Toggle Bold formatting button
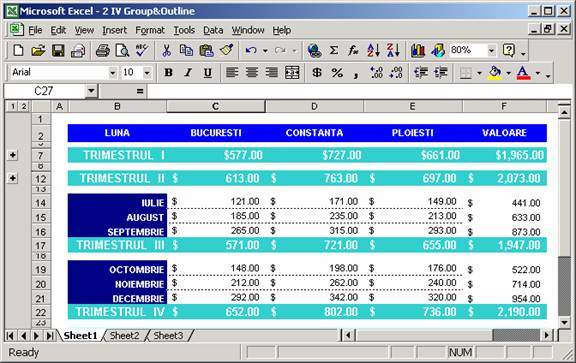This screenshot has height=363, width=576. [x=168, y=72]
